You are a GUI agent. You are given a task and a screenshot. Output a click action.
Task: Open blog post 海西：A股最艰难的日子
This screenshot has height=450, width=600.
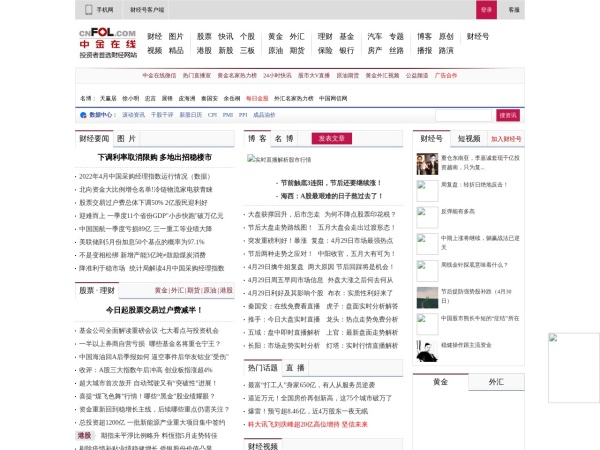(x=332, y=196)
